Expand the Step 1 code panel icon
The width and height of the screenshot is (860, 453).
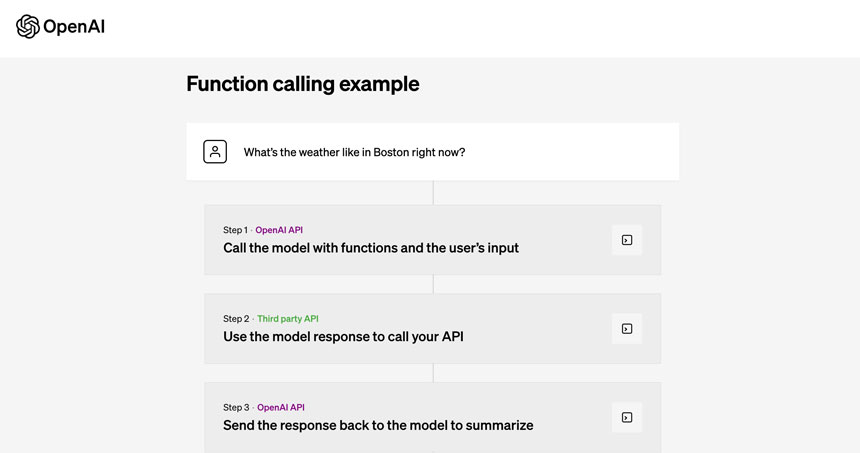coord(627,240)
